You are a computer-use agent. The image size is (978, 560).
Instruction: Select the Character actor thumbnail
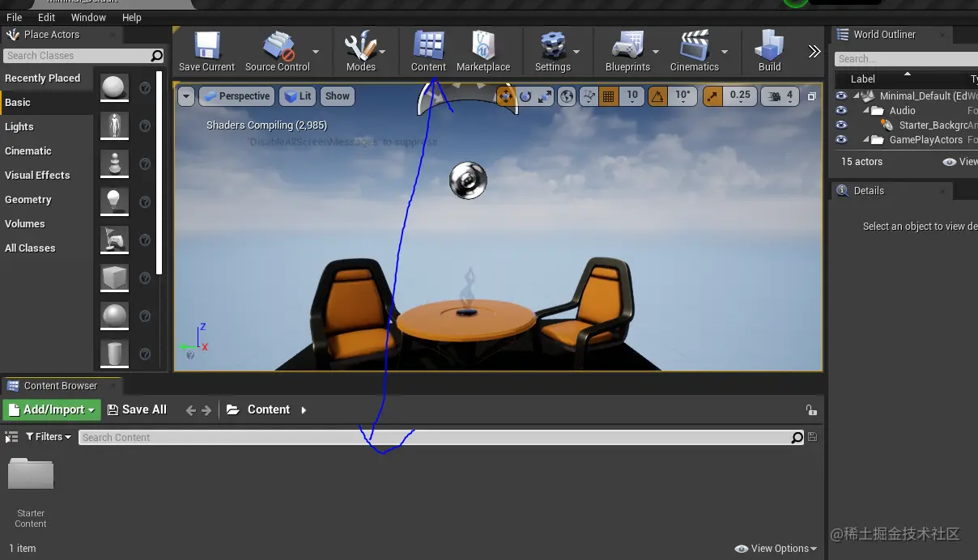[114, 125]
